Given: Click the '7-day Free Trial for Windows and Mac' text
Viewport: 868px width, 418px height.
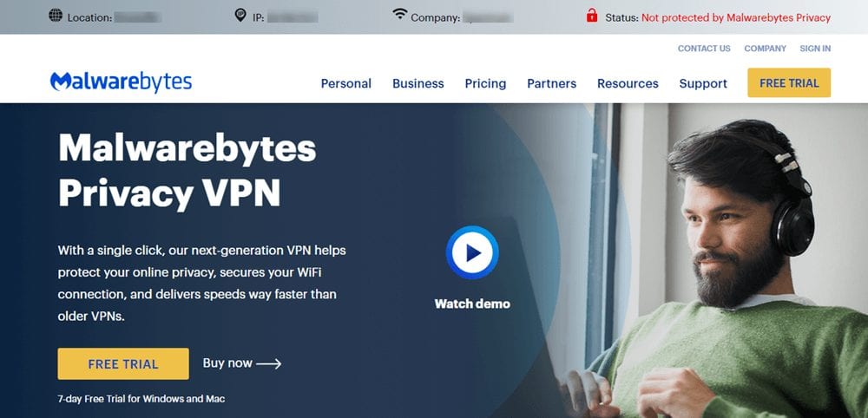Looking at the screenshot, I should point(141,398).
